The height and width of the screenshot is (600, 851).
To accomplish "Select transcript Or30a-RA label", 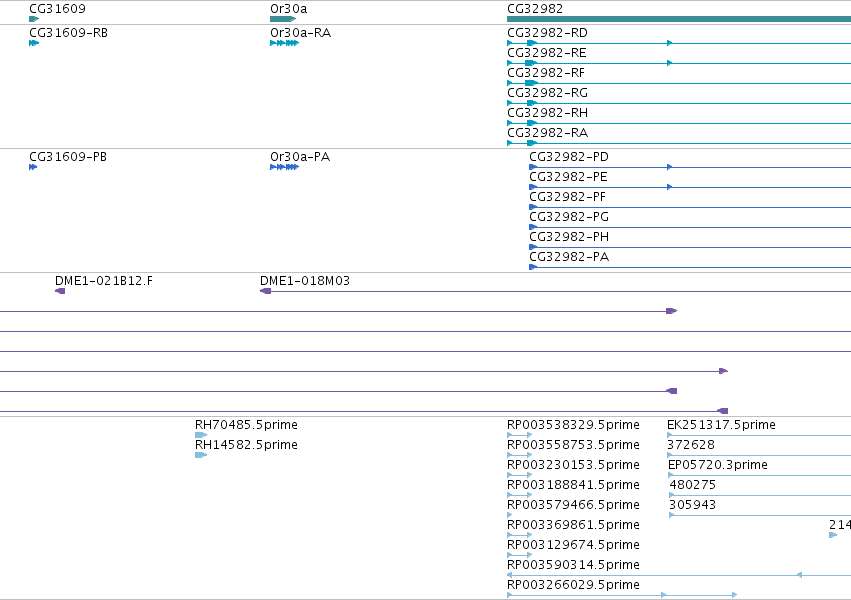I will coord(301,33).
